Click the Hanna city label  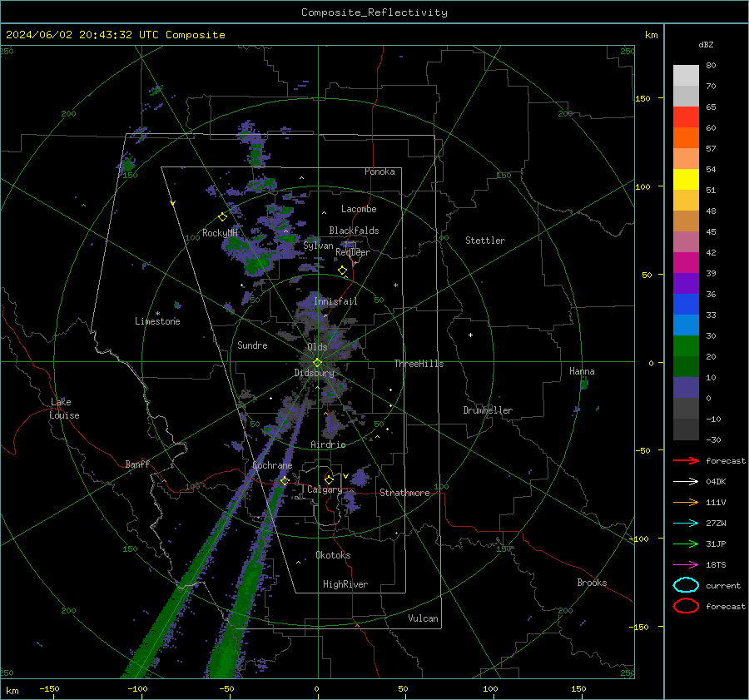pos(582,371)
